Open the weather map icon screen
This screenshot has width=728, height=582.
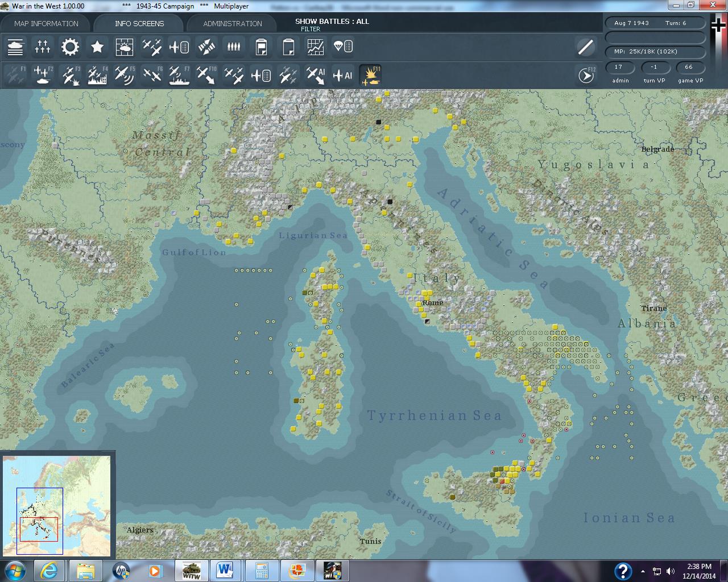[x=125, y=47]
